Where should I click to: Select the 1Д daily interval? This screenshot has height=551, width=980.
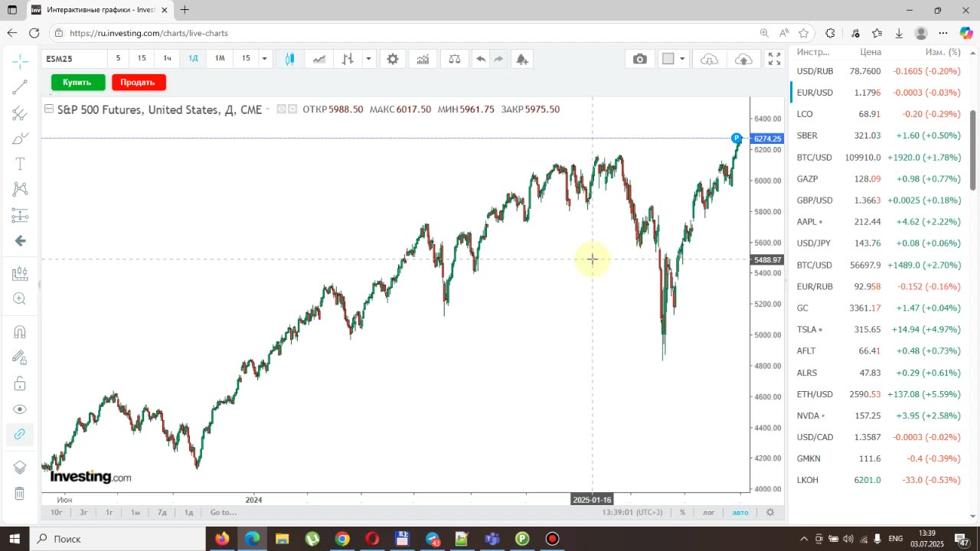[194, 58]
